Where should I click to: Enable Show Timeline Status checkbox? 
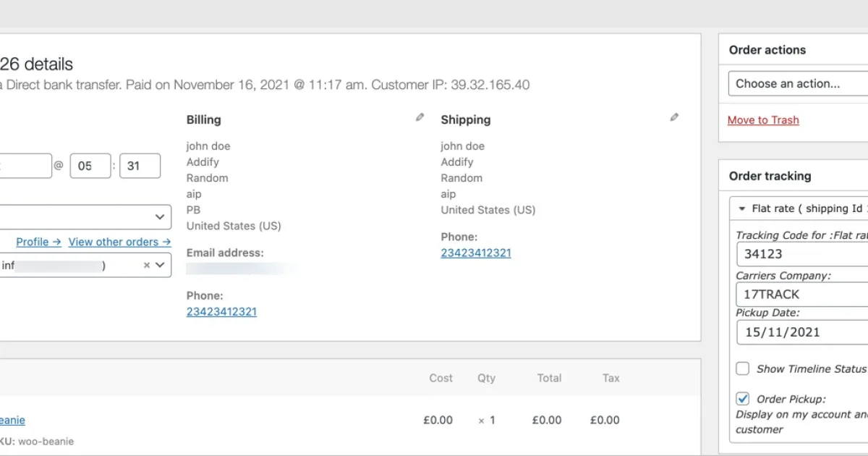[743, 368]
